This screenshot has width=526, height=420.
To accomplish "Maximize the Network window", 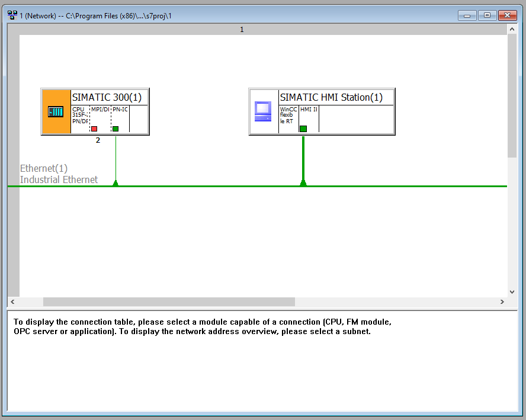I will click(487, 15).
